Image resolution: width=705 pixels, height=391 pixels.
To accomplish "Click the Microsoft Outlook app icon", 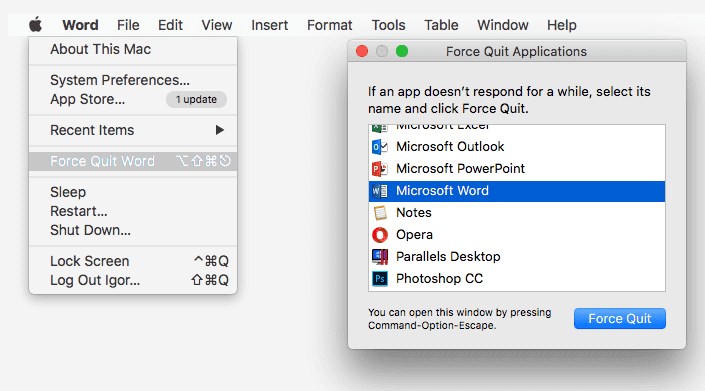I will [379, 147].
